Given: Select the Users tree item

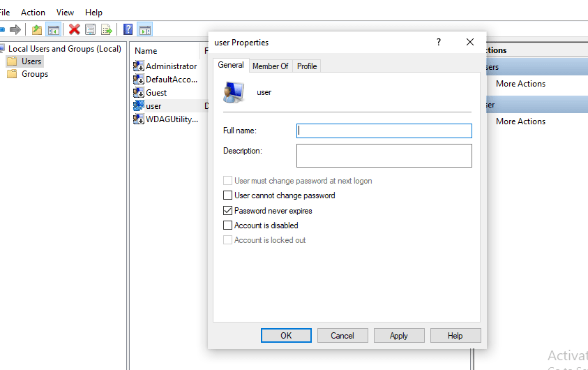Looking at the screenshot, I should click(x=31, y=61).
